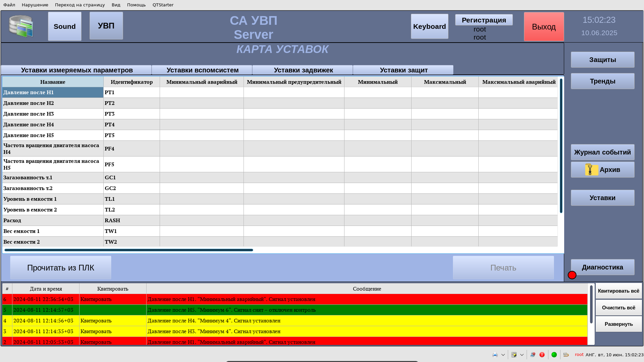The image size is (644, 362).
Task: Open the dropdown arrow next to the printer icon
Action: click(x=503, y=355)
